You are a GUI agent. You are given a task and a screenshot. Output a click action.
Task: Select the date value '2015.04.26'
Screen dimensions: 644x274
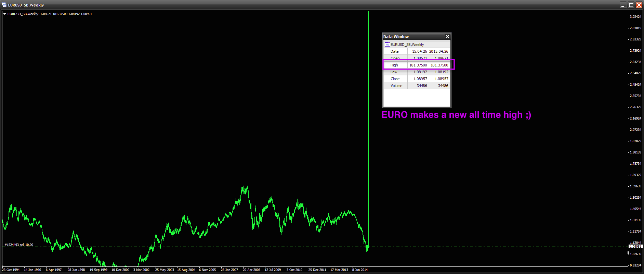click(438, 51)
